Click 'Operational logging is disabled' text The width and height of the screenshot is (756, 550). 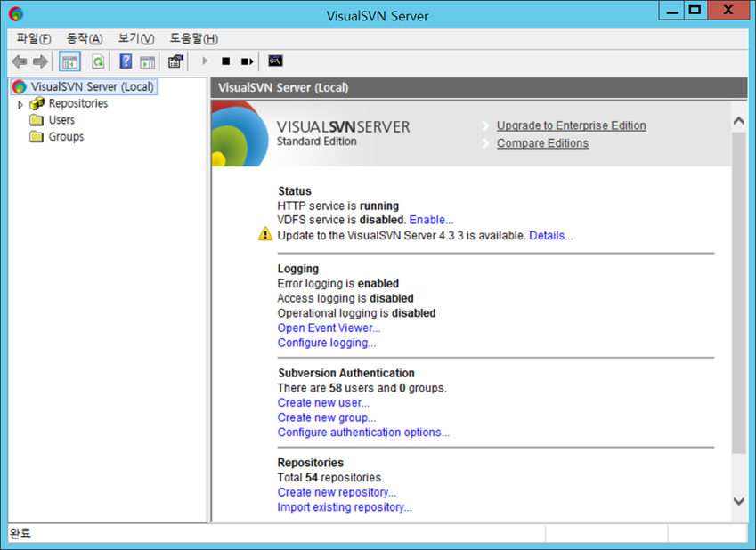click(x=356, y=313)
